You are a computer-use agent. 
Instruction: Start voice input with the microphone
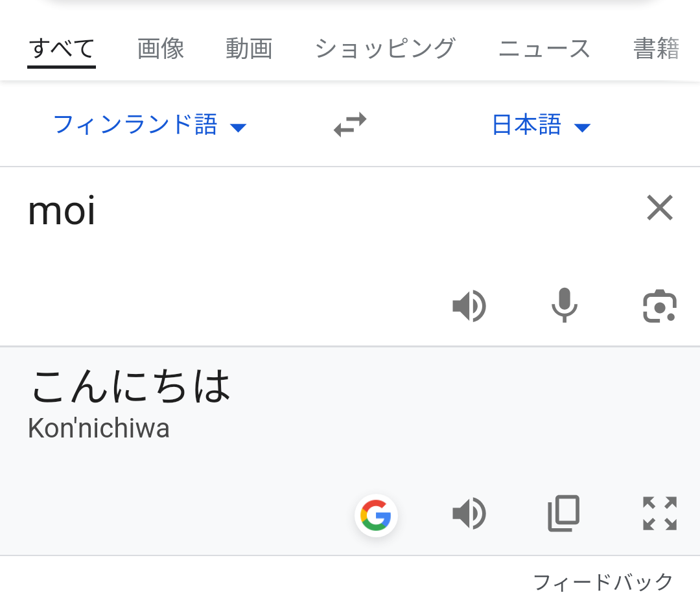click(564, 305)
